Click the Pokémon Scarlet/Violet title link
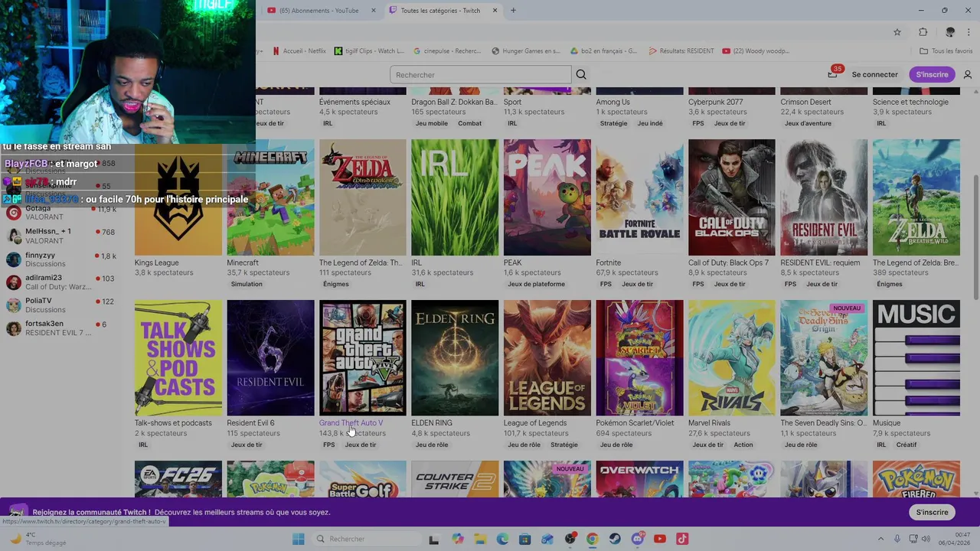The image size is (980, 551). pos(635,422)
